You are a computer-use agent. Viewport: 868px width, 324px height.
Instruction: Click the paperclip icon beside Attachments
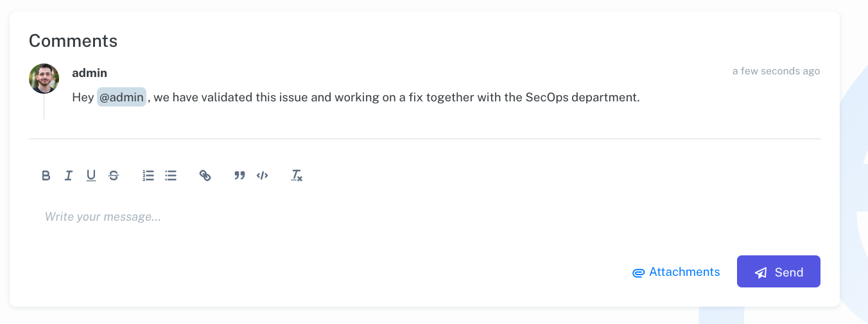coord(638,273)
